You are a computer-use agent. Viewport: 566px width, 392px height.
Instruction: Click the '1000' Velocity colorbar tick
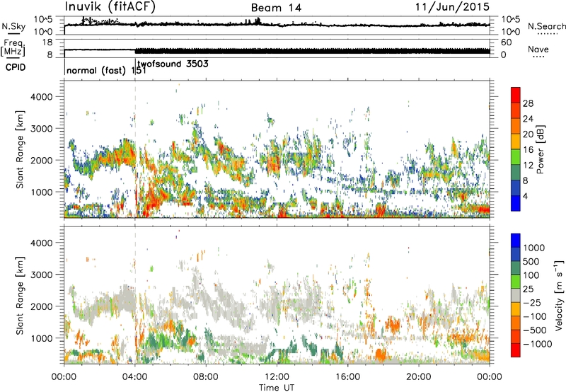[533, 248]
